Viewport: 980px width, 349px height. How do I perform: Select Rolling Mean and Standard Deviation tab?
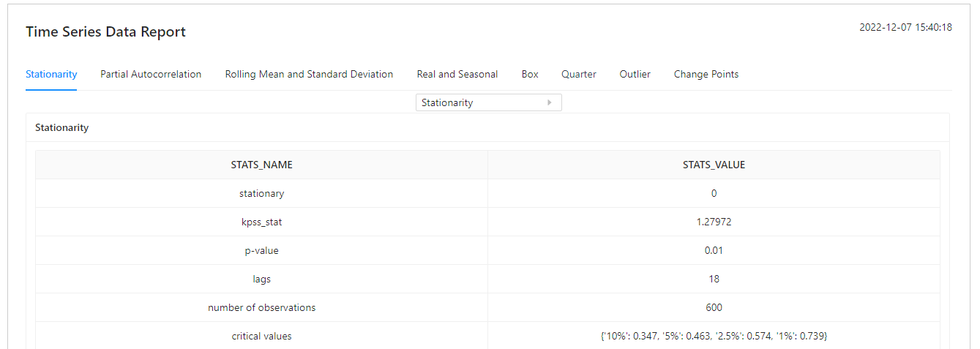pos(309,74)
